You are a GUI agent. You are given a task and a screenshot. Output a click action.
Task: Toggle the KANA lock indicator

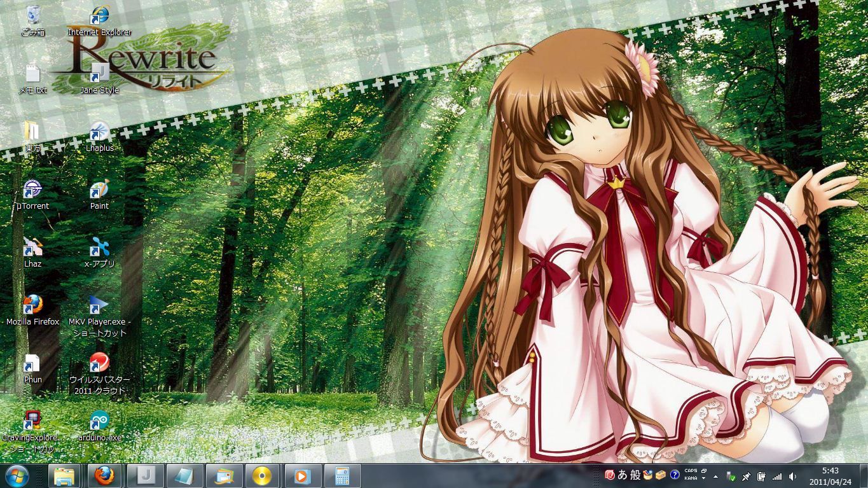691,478
